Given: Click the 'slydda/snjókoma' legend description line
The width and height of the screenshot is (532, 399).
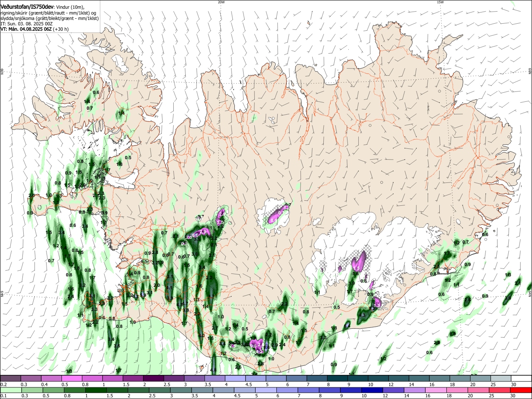Looking at the screenshot, I should [x=49, y=18].
